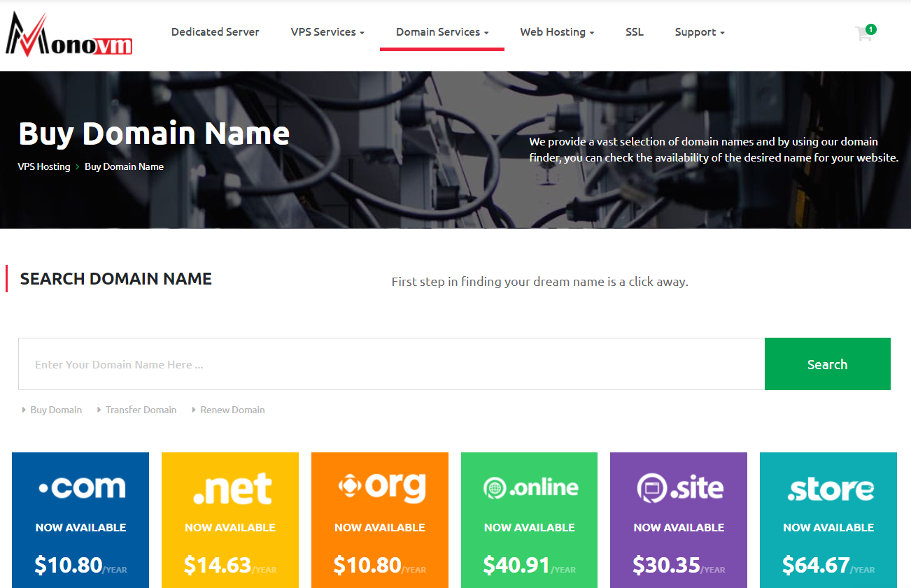Viewport: 911px width, 588px height.
Task: Select the .net domain logo tile
Action: 230,487
